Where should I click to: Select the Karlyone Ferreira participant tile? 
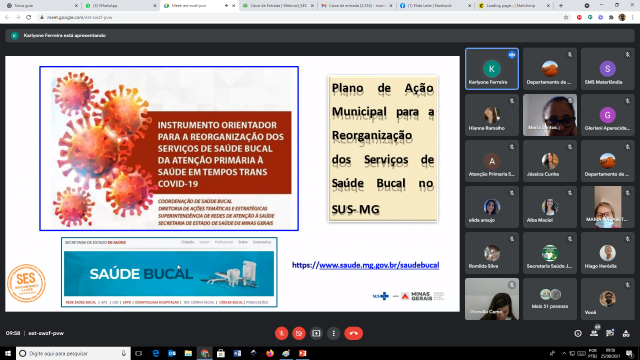pos(492,69)
